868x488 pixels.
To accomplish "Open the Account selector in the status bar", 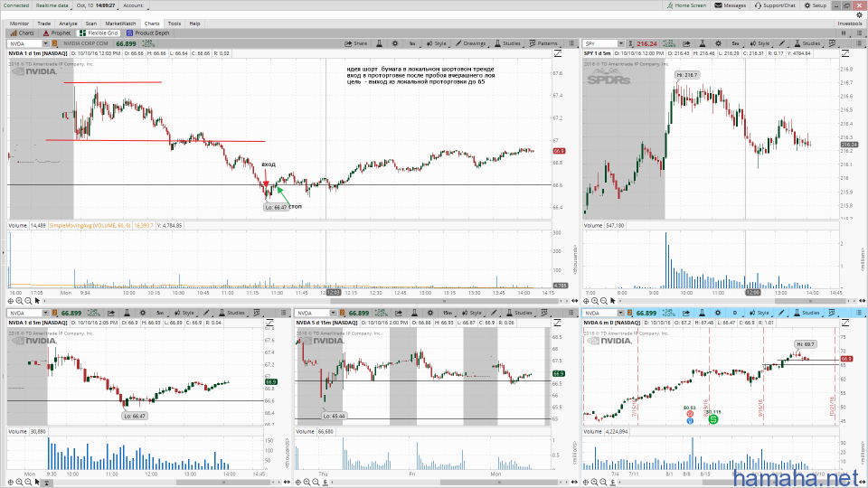I will coord(134,5).
